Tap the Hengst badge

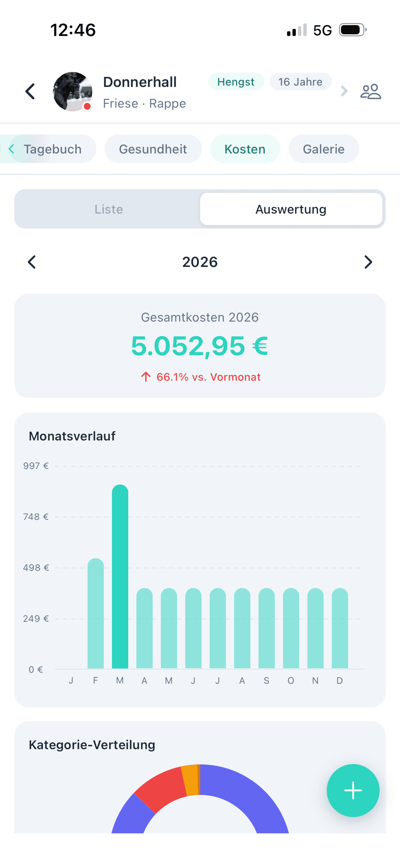pyautogui.click(x=236, y=82)
